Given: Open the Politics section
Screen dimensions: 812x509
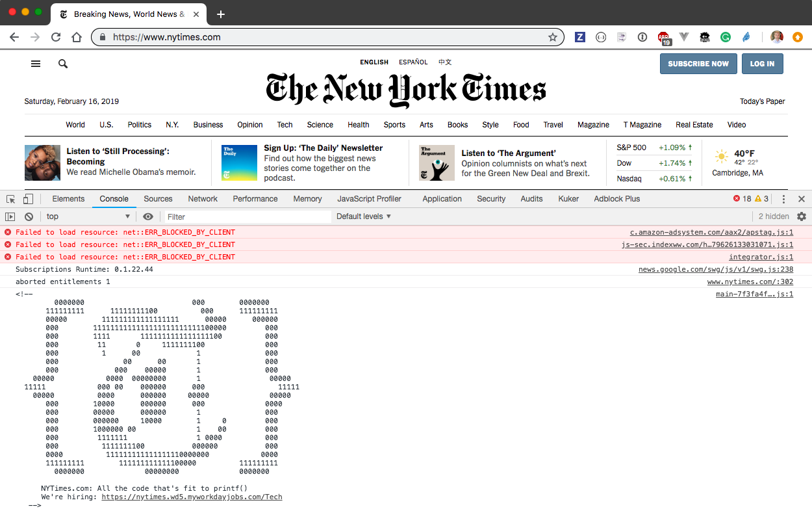Looking at the screenshot, I should pyautogui.click(x=139, y=125).
